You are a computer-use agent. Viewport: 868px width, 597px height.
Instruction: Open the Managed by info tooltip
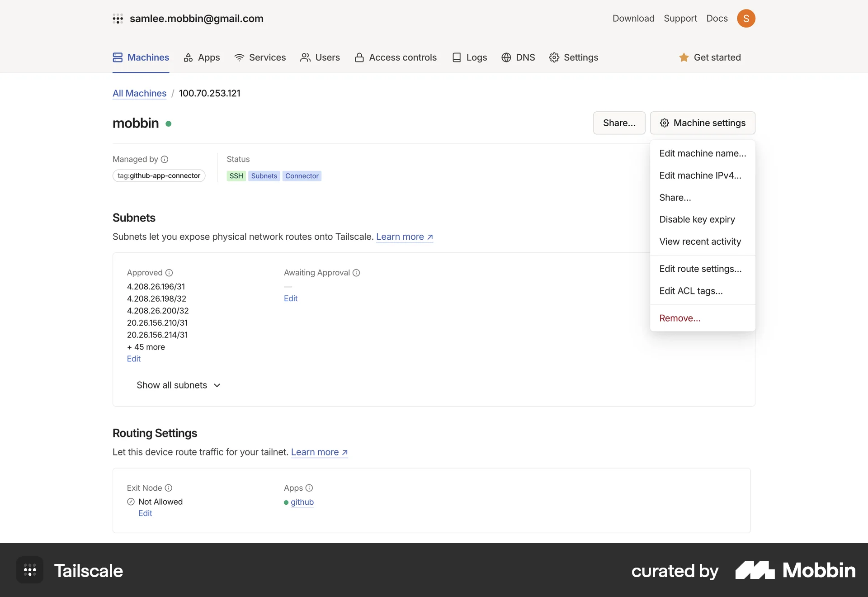click(165, 159)
